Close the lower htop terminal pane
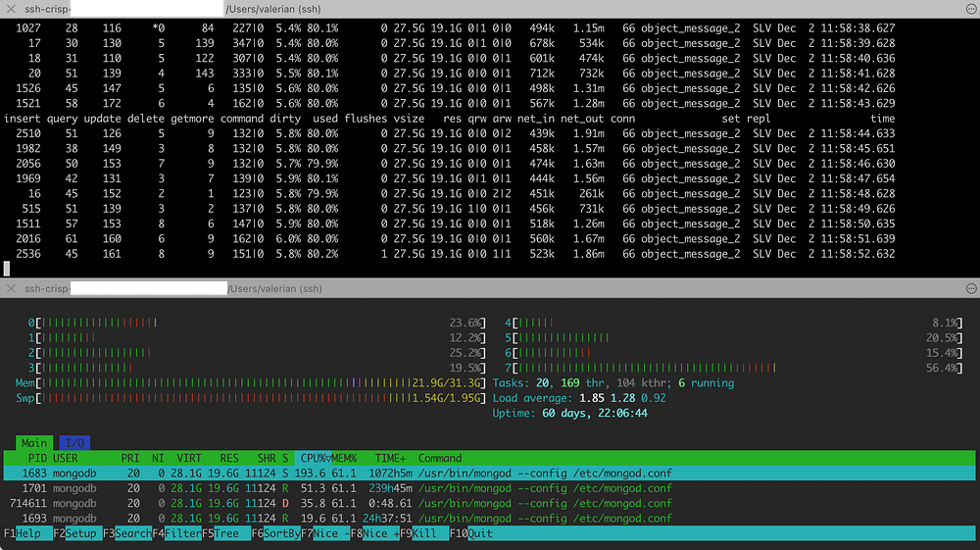Screen dimensions: 980x550 11,288
